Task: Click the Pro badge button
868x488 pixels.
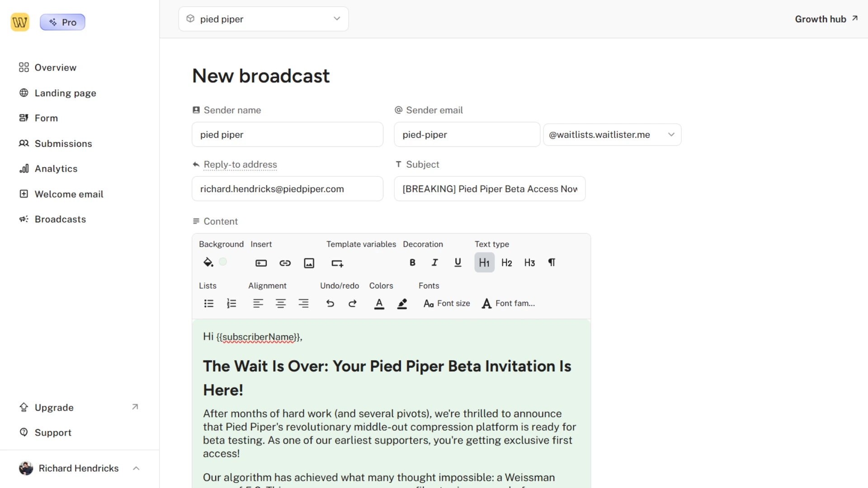Action: (62, 22)
